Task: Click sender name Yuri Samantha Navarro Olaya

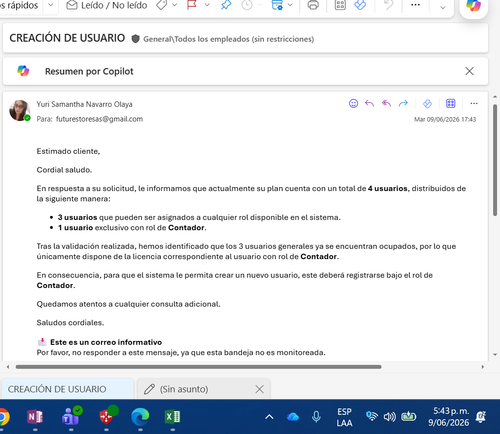Action: click(84, 104)
